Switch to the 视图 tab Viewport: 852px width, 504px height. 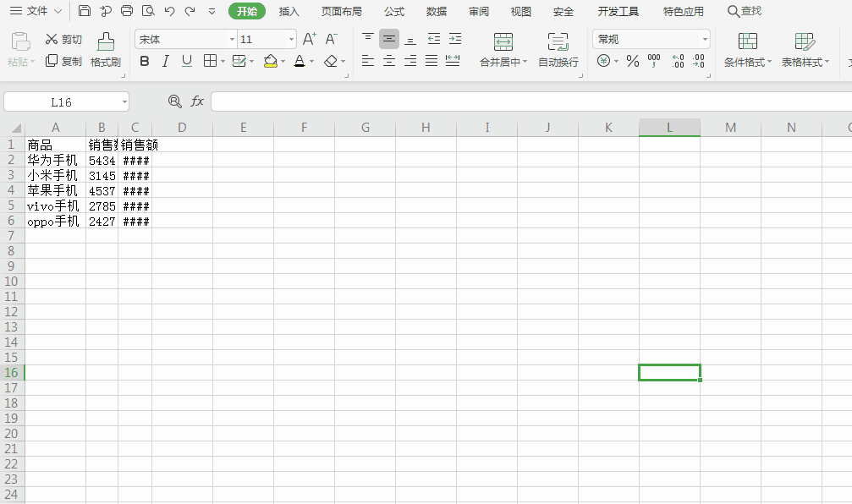pos(520,11)
